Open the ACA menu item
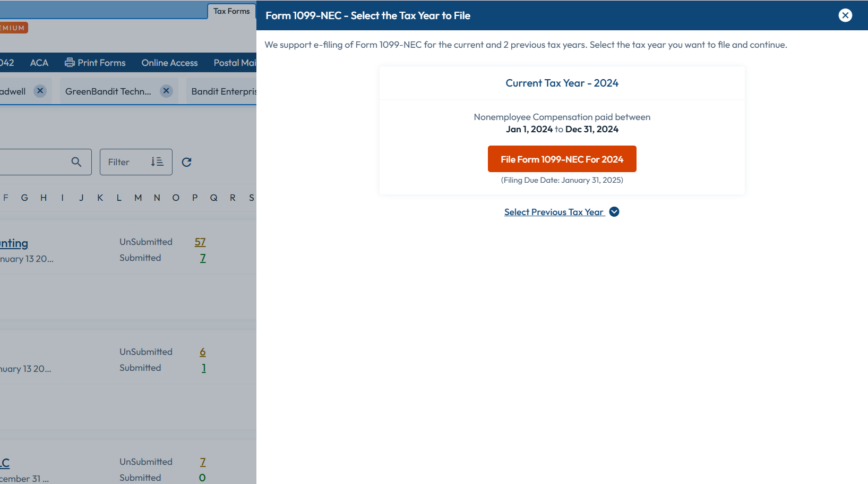Viewport: 868px width, 484px height. point(39,63)
